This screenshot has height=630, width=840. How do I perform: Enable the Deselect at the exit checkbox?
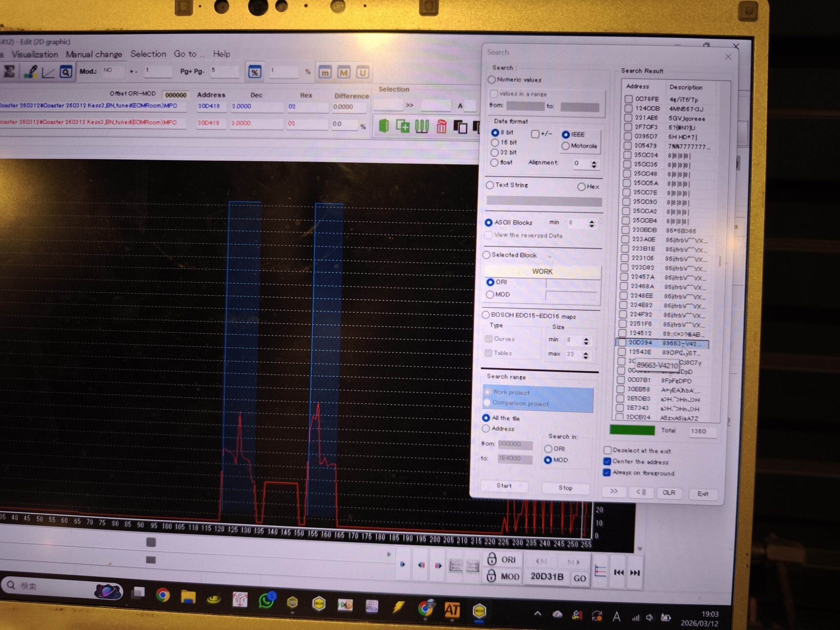coord(607,451)
